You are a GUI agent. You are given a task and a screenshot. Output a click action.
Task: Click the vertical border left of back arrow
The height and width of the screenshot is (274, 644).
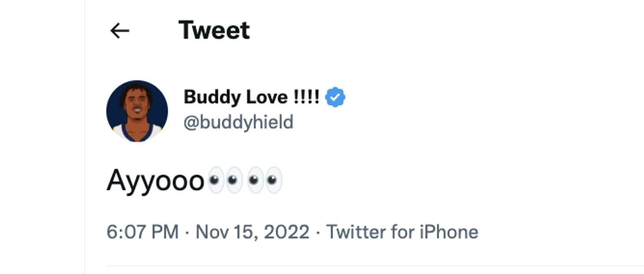pos(84,132)
